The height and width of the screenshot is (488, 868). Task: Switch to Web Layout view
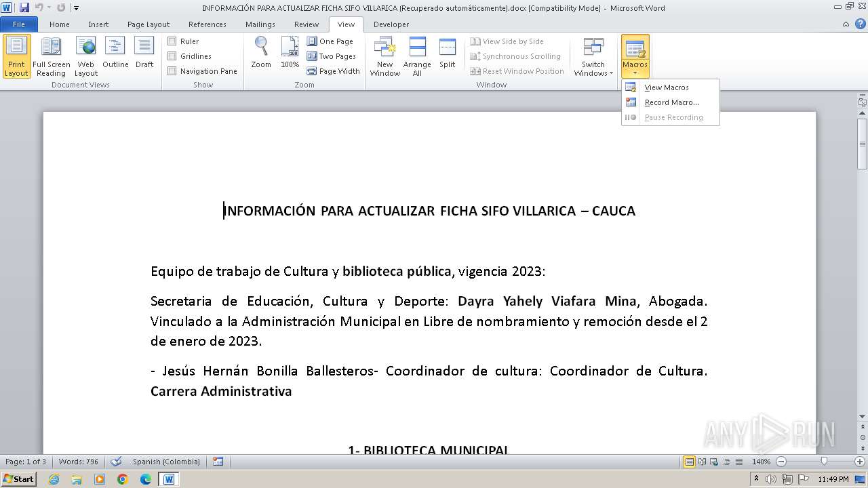[x=86, y=56]
